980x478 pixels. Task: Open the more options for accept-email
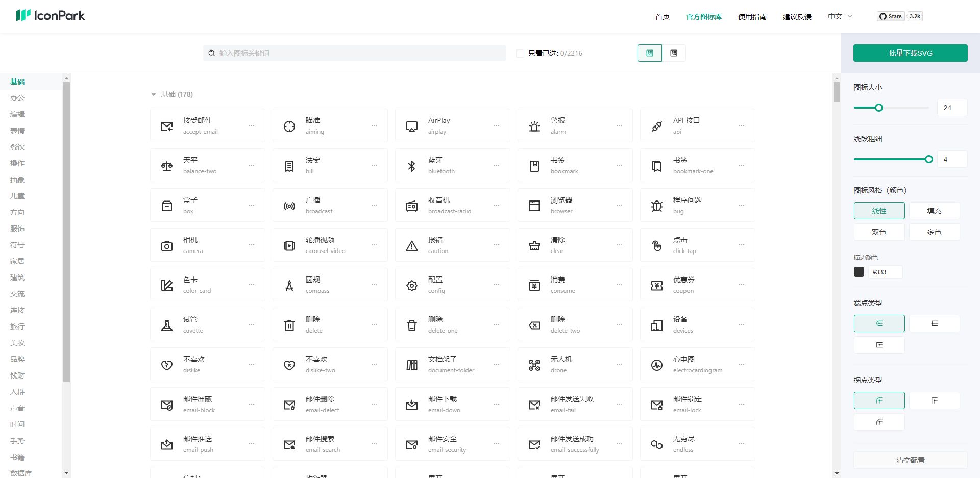click(x=252, y=125)
